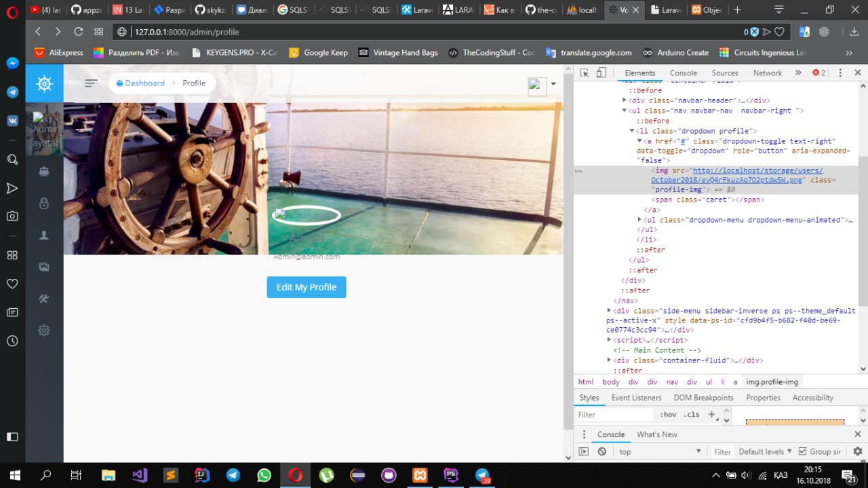Click the browser back arrow
Screen dimensions: 868x488
point(38,31)
